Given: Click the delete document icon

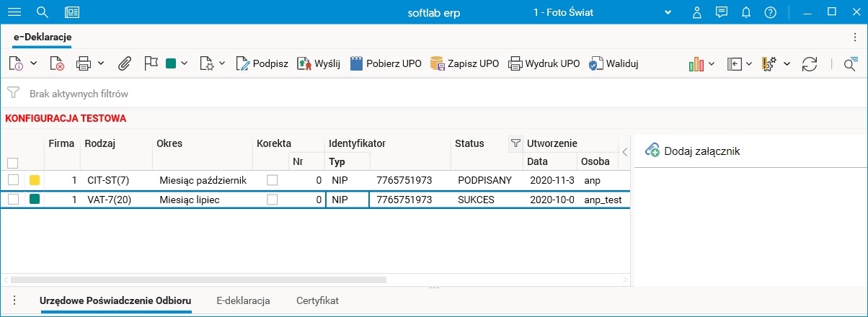Looking at the screenshot, I should pyautogui.click(x=57, y=63).
